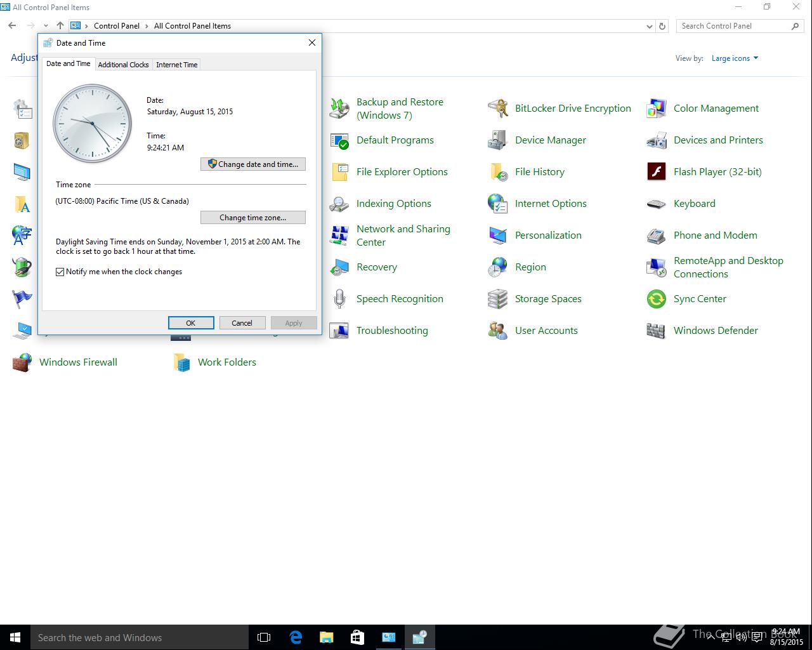Open the Network and Sharing Center link
Image resolution: width=812 pixels, height=650 pixels.
(403, 235)
